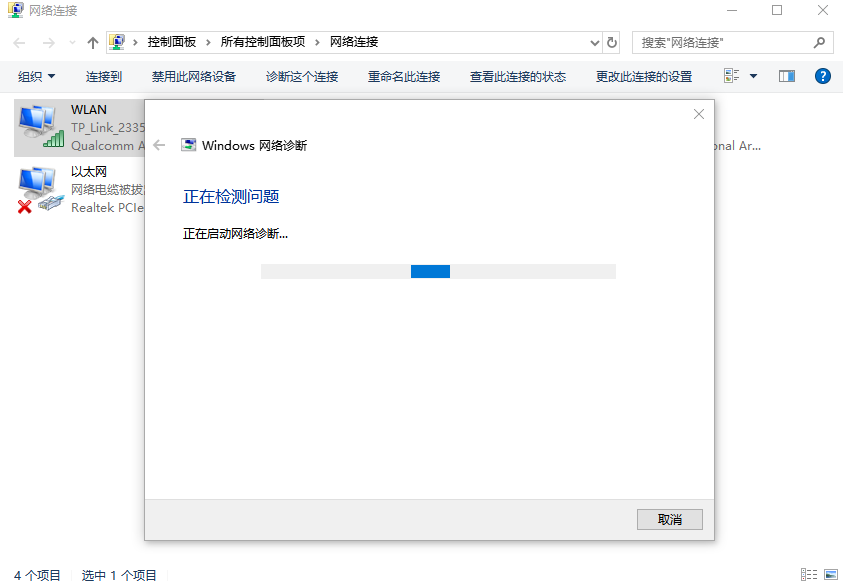
Task: Expand the address bar history dropdown
Action: pos(594,41)
